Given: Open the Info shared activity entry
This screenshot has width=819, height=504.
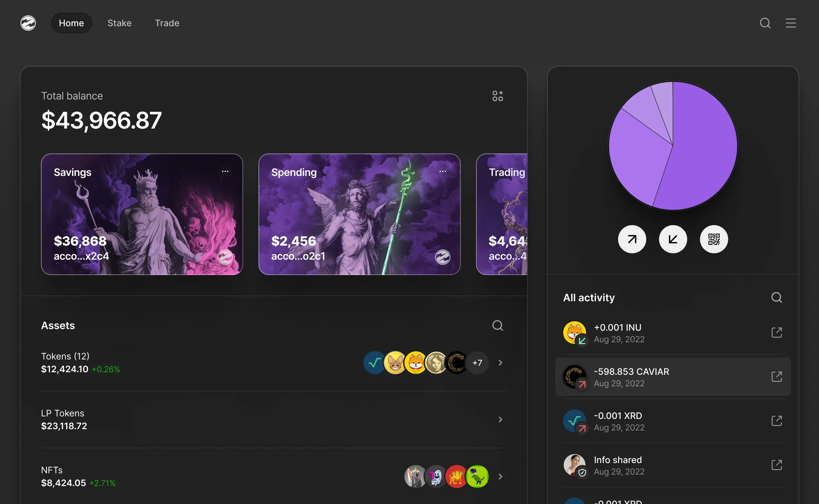Looking at the screenshot, I should pyautogui.click(x=673, y=465).
